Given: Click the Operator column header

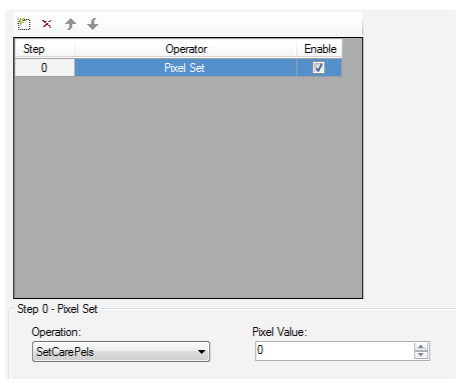Looking at the screenshot, I should 185,49.
